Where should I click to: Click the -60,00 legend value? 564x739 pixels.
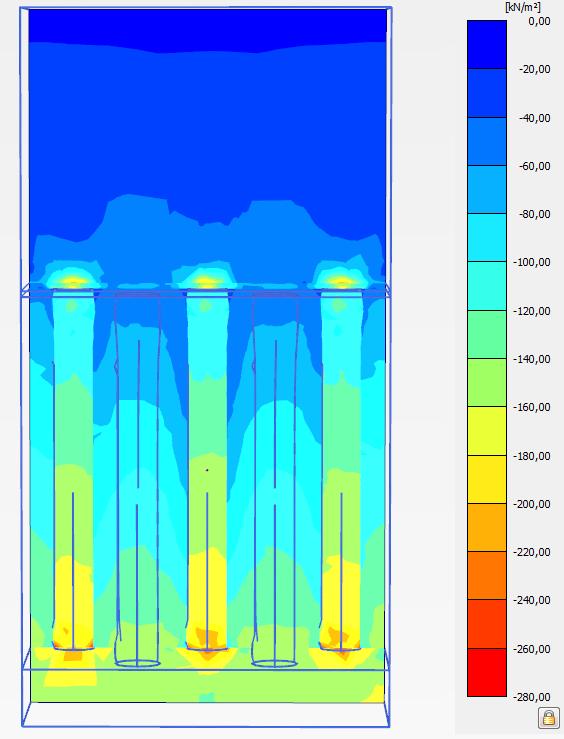pos(534,166)
